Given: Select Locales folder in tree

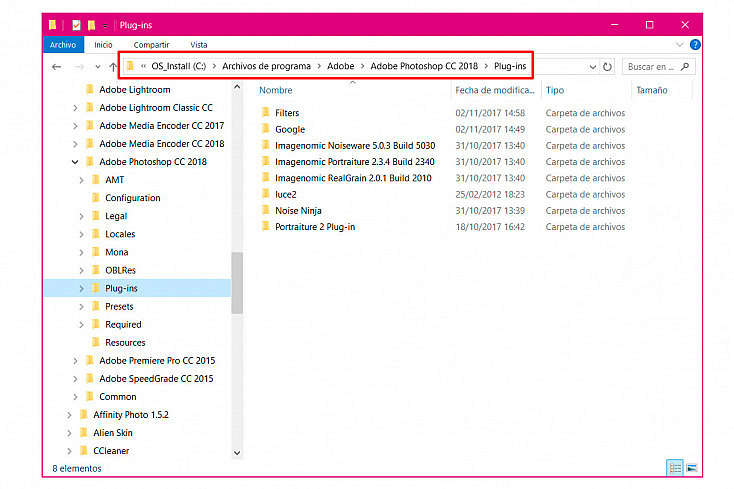Looking at the screenshot, I should pos(120,234).
